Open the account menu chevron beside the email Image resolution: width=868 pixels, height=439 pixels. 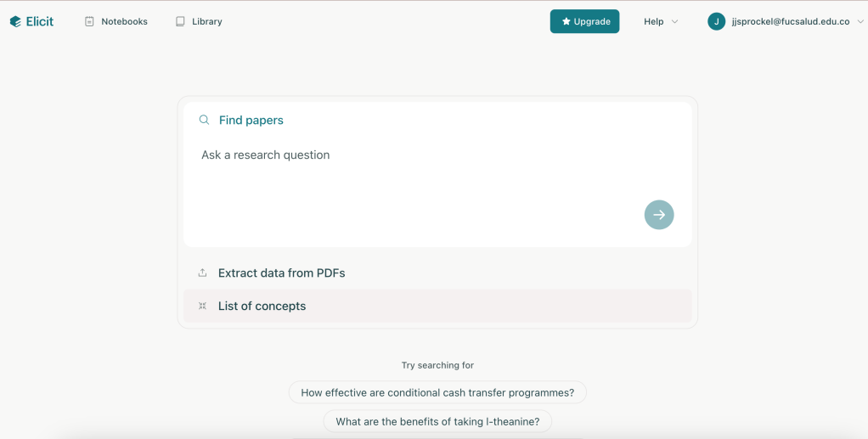click(860, 22)
